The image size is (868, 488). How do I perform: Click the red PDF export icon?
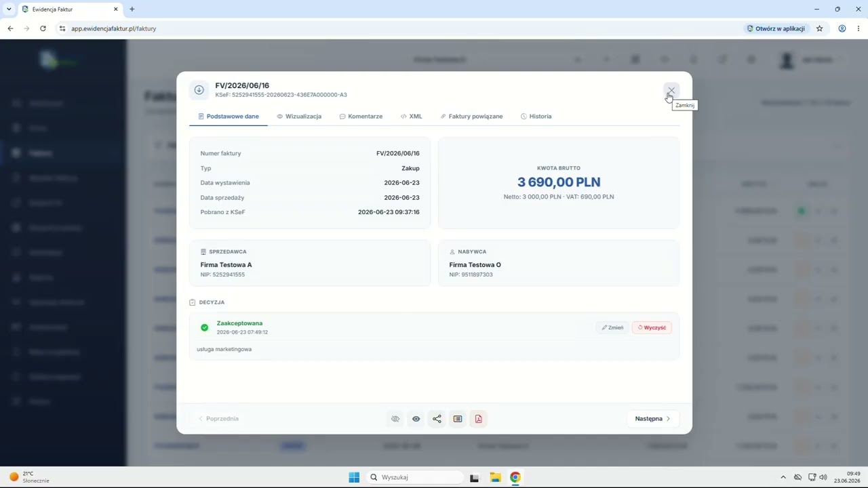[x=479, y=419]
